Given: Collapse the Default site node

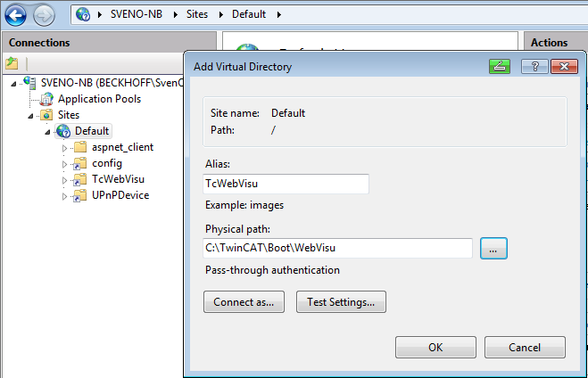Looking at the screenshot, I should pos(47,132).
